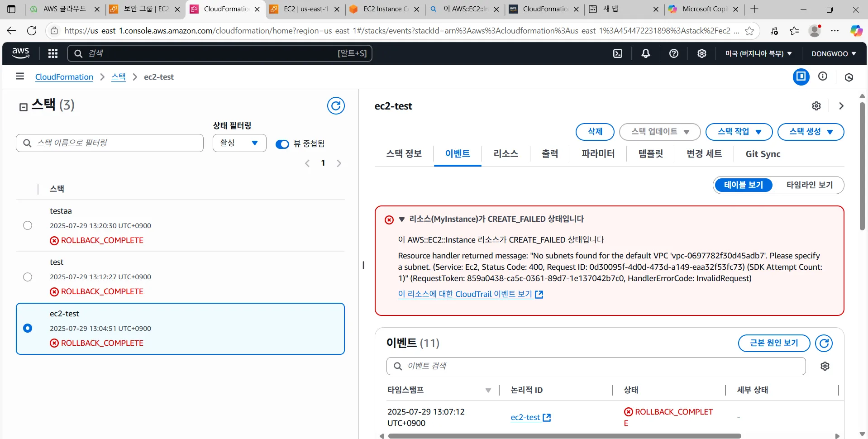Image resolution: width=868 pixels, height=439 pixels.
Task: Open external link icon beside ec2-test event
Action: [x=547, y=417]
